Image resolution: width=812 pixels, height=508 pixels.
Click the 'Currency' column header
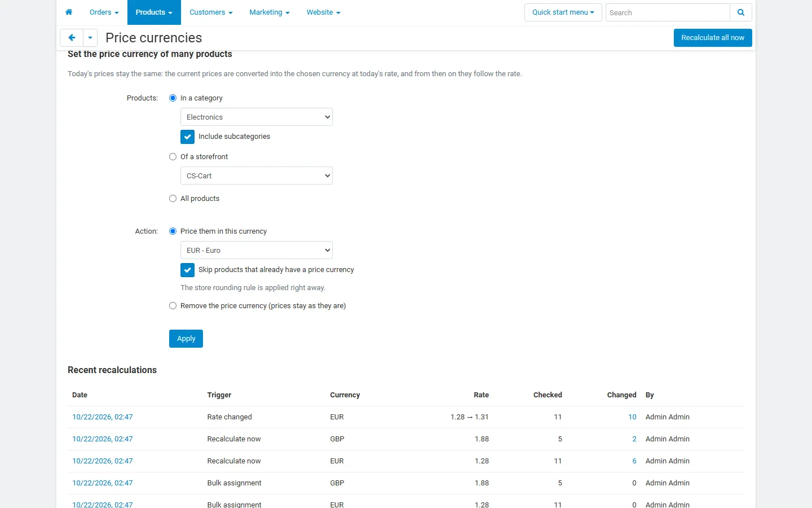pos(345,395)
